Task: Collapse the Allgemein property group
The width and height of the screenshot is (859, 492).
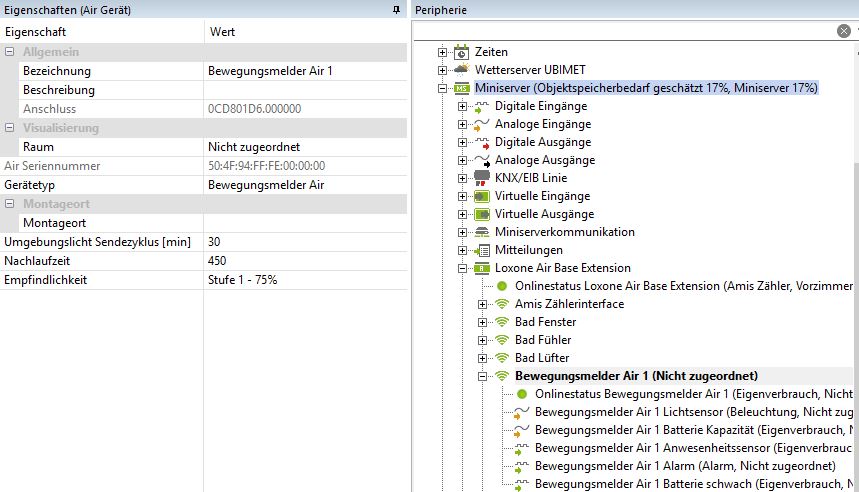Action: pos(10,52)
